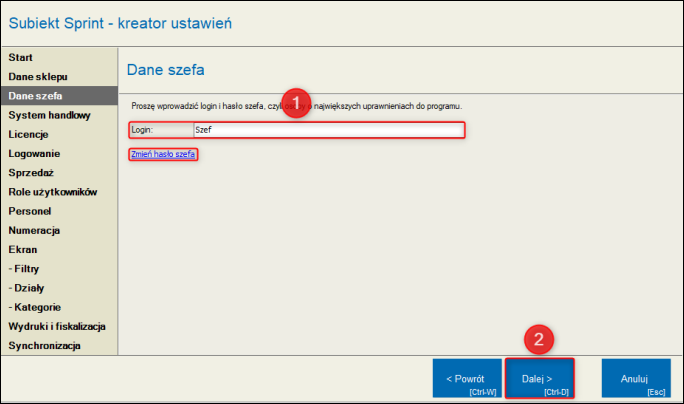The height and width of the screenshot is (404, 684).
Task: Click the Login: field label
Action: point(142,130)
